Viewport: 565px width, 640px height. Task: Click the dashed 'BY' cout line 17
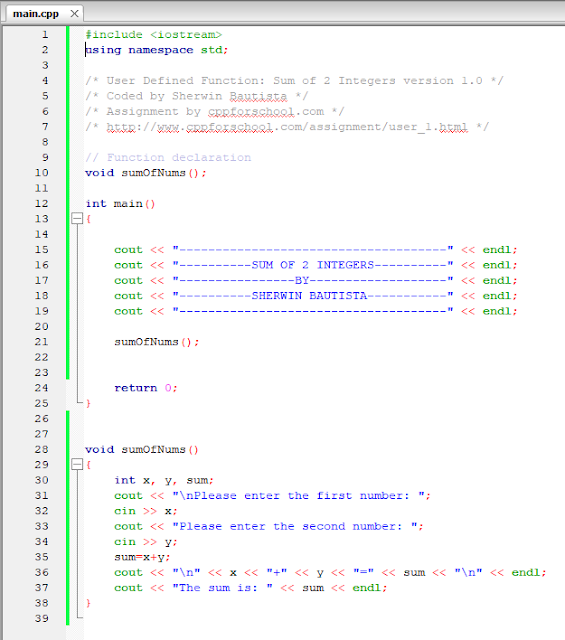[x=316, y=280]
